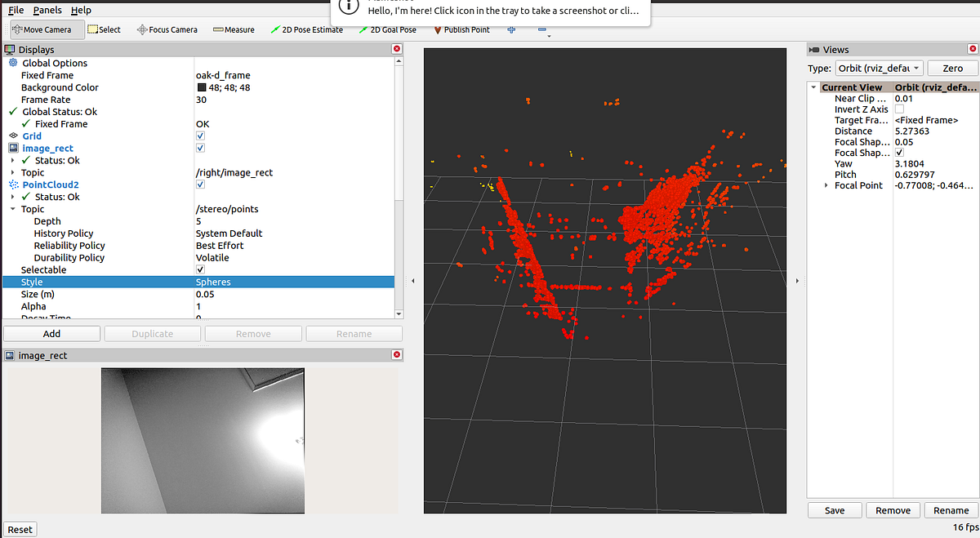
Task: Open the File menu
Action: (x=16, y=10)
